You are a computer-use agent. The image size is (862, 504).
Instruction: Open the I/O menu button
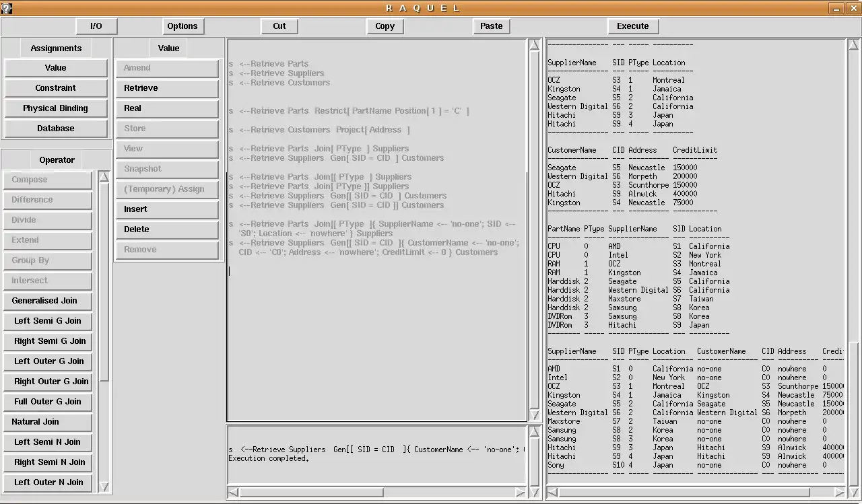click(x=96, y=26)
